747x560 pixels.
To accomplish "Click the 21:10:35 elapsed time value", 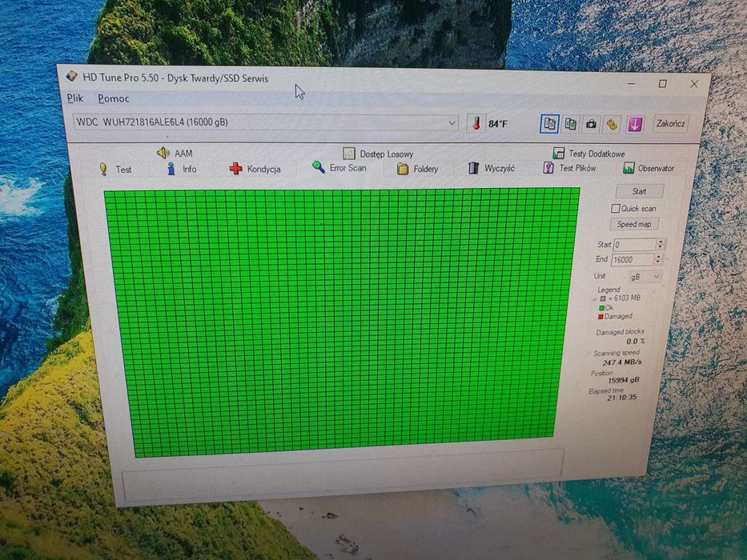I will [x=622, y=398].
